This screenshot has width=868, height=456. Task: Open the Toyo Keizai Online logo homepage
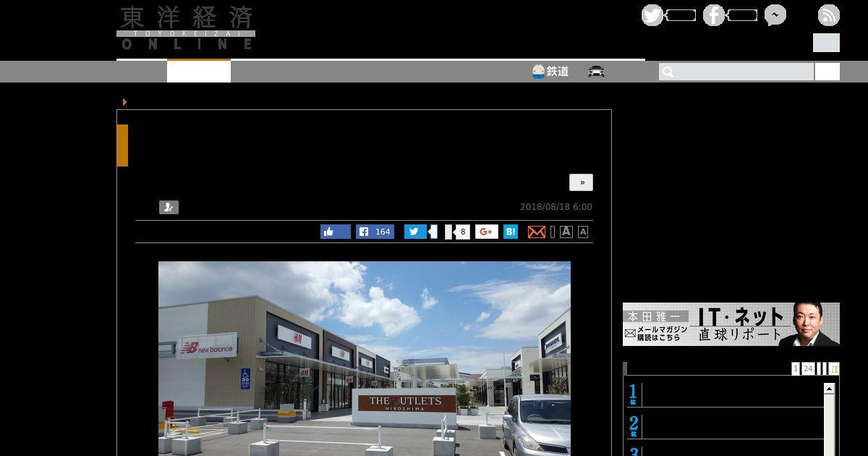click(x=186, y=28)
